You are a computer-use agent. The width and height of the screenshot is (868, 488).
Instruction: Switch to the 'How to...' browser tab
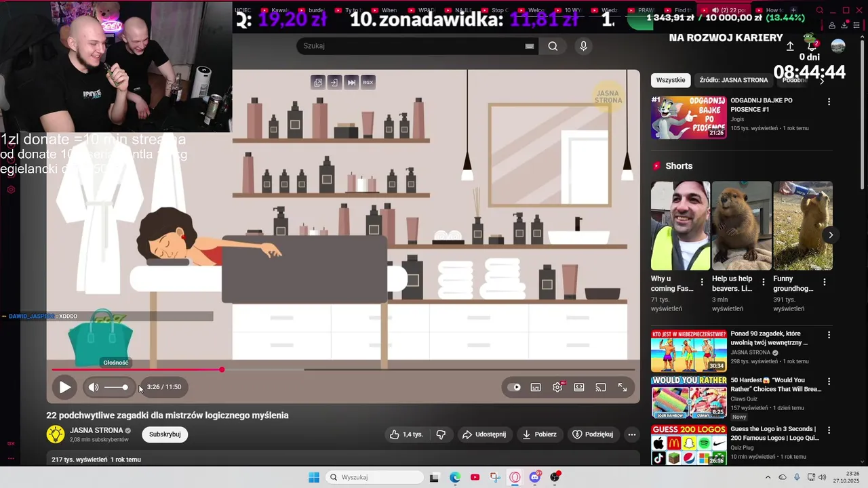(x=770, y=10)
